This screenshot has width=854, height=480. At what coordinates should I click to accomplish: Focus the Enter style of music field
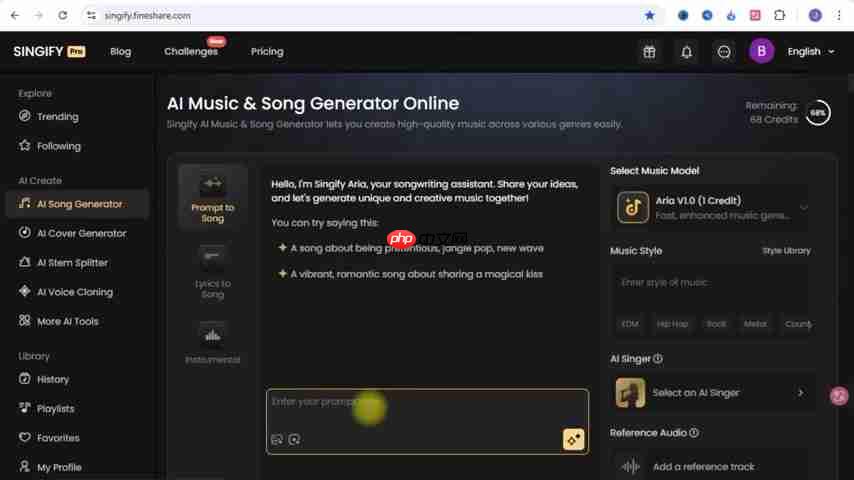(x=713, y=283)
